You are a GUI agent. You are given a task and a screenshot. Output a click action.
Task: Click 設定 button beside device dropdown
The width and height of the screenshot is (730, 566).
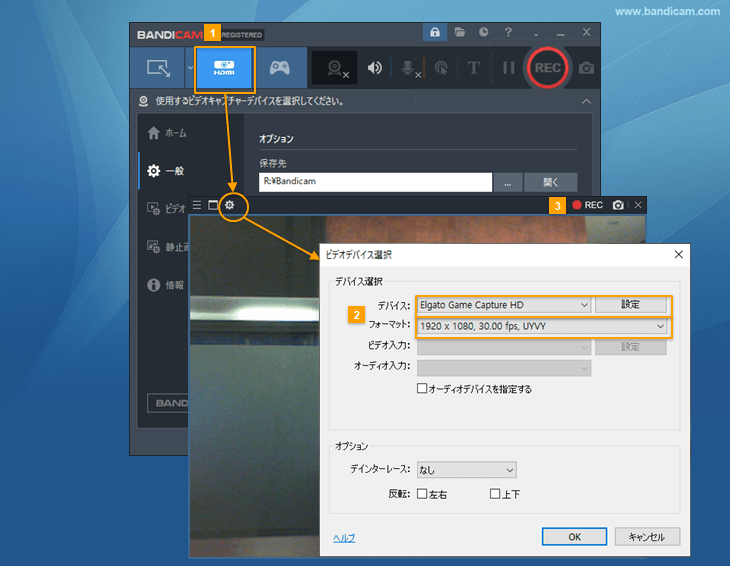click(x=630, y=304)
